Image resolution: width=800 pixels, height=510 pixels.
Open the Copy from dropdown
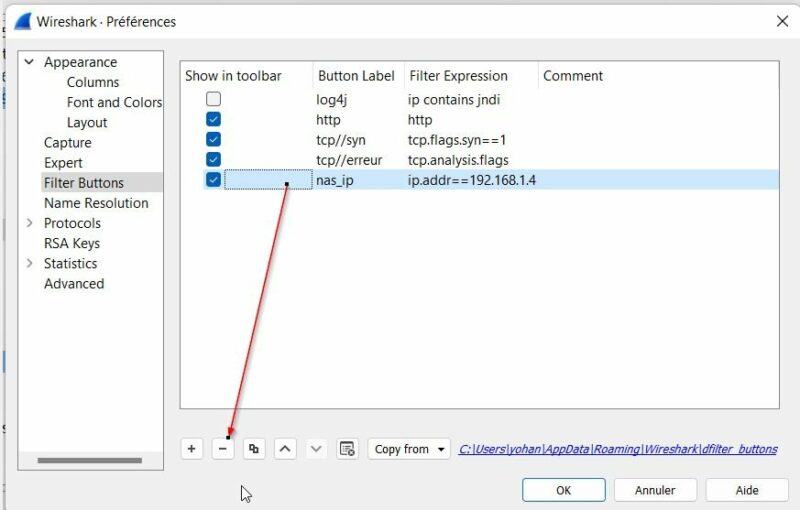(409, 449)
